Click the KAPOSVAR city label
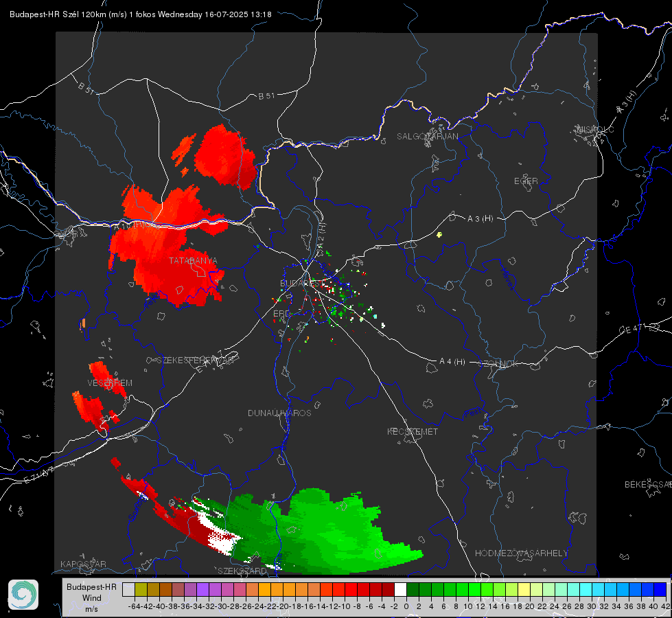The height and width of the screenshot is (618, 672). coord(83,564)
